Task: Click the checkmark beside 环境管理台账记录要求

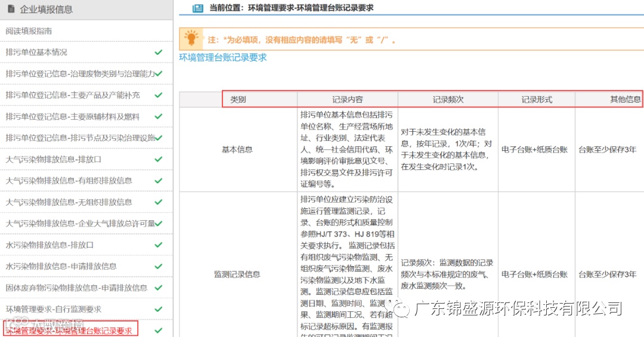Action: point(158,330)
